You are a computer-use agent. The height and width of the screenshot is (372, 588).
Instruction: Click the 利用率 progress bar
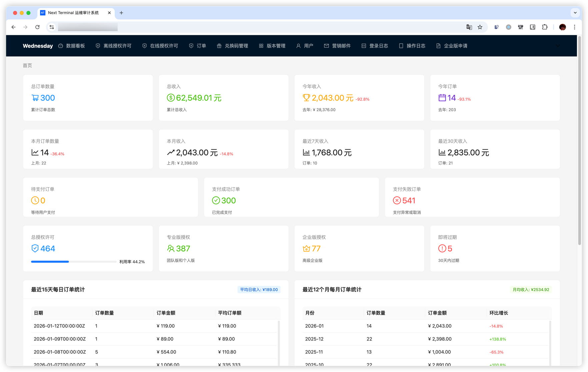click(x=74, y=262)
